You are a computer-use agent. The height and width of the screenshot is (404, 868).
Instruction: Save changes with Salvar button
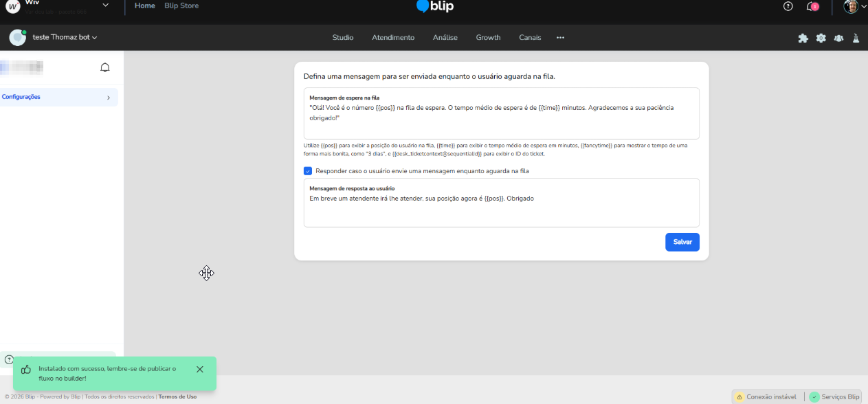(x=682, y=242)
